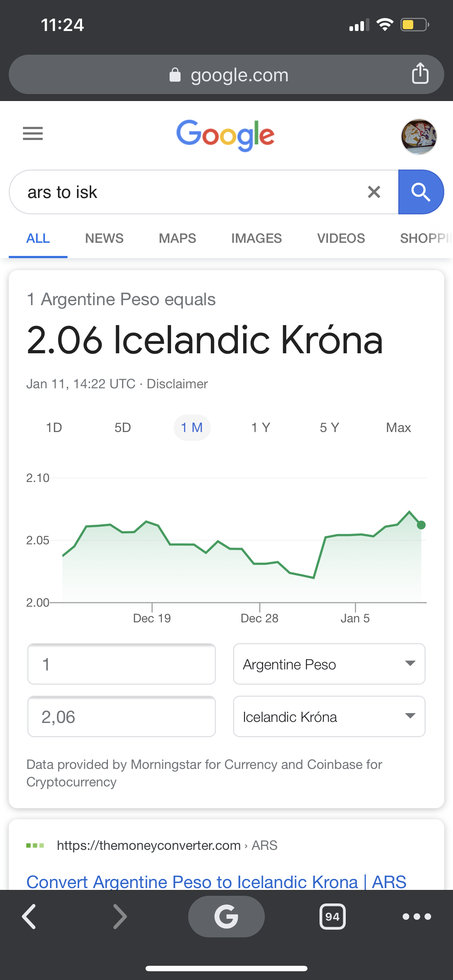Expand the Icelandic Króna currency dropdown
This screenshot has width=453, height=980.
point(329,717)
